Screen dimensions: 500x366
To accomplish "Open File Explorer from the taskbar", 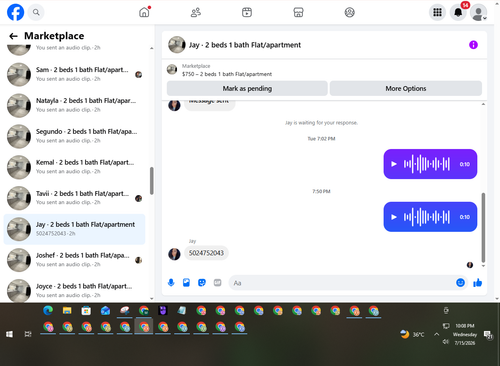I will [67, 311].
